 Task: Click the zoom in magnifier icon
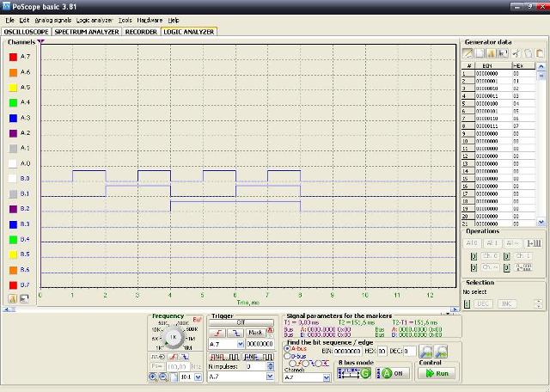tap(154, 377)
